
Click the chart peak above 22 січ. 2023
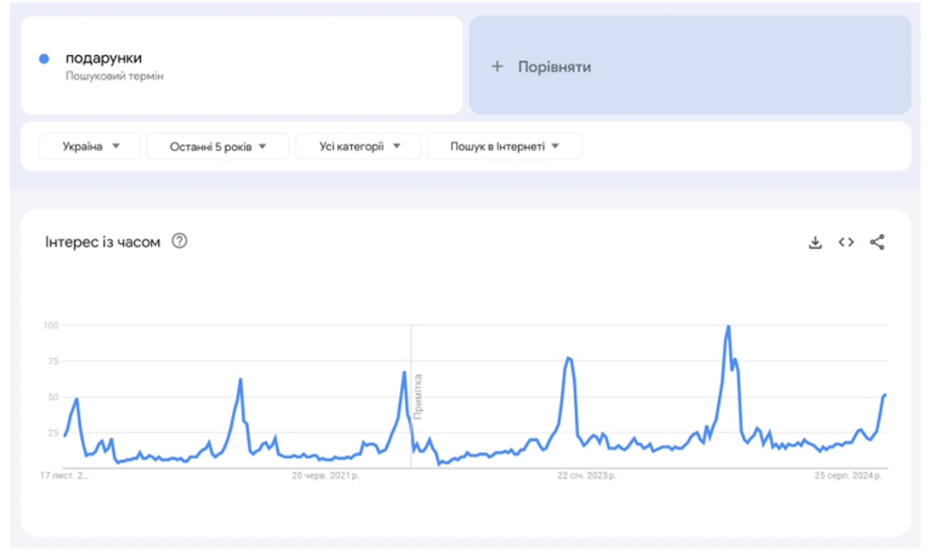pyautogui.click(x=568, y=358)
